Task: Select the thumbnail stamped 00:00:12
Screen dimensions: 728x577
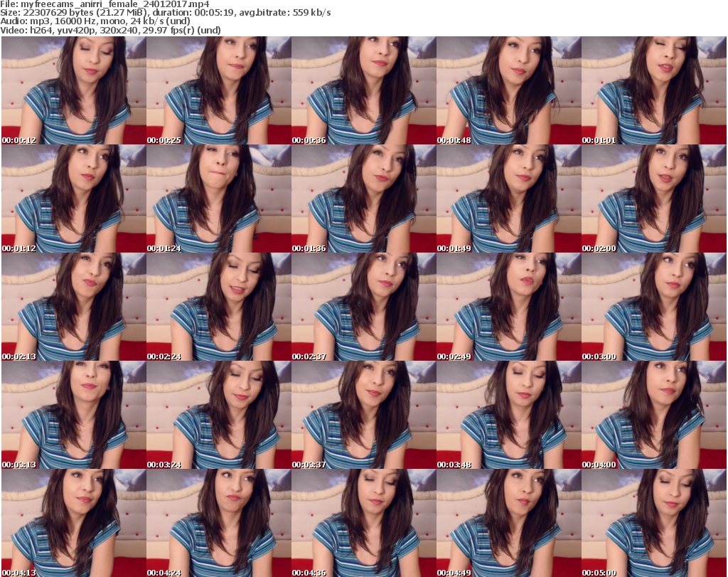Action: 74,90
